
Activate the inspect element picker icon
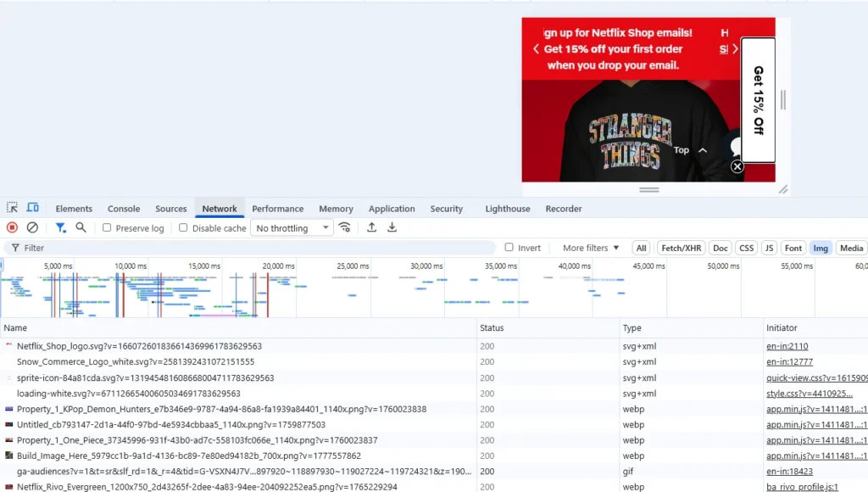[12, 208]
